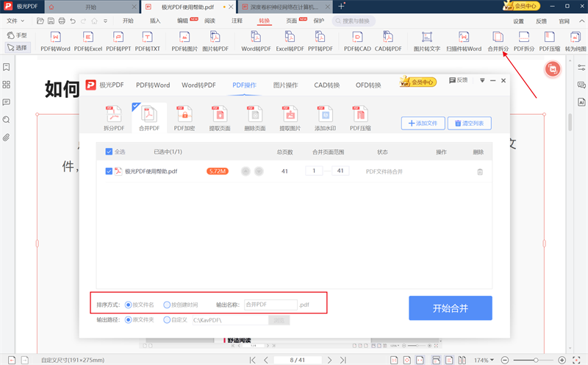Open the CAD转PDF converter
Viewport: 588px width, 365px height.
point(388,42)
